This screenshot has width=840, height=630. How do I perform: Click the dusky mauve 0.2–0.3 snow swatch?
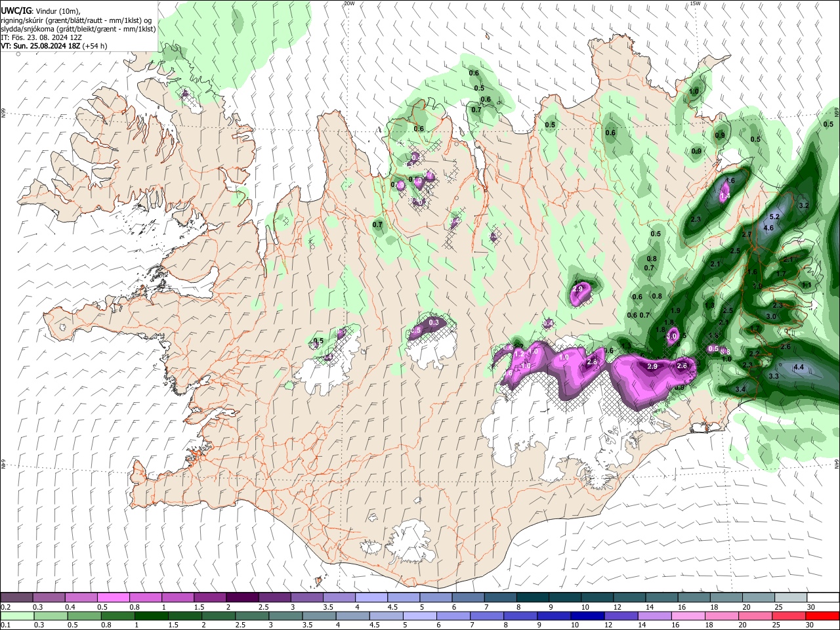(18, 598)
